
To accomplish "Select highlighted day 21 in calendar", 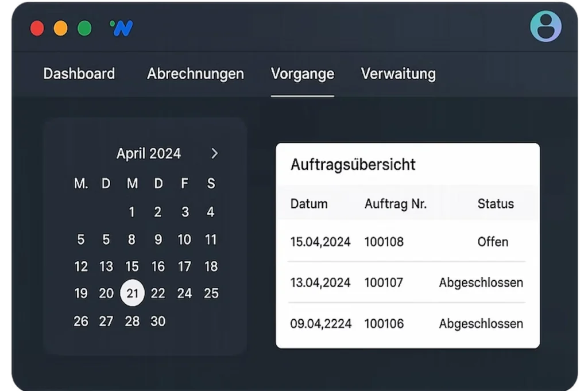I will pyautogui.click(x=132, y=293).
